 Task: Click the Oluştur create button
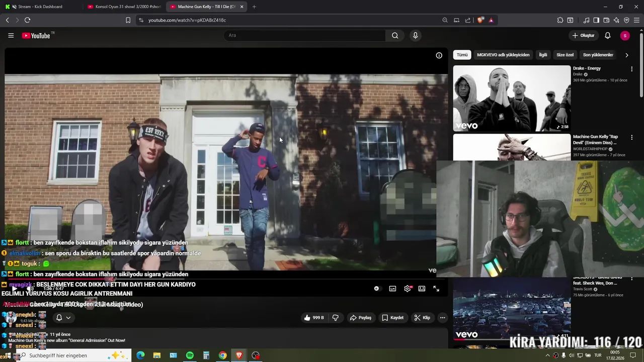coord(584,35)
